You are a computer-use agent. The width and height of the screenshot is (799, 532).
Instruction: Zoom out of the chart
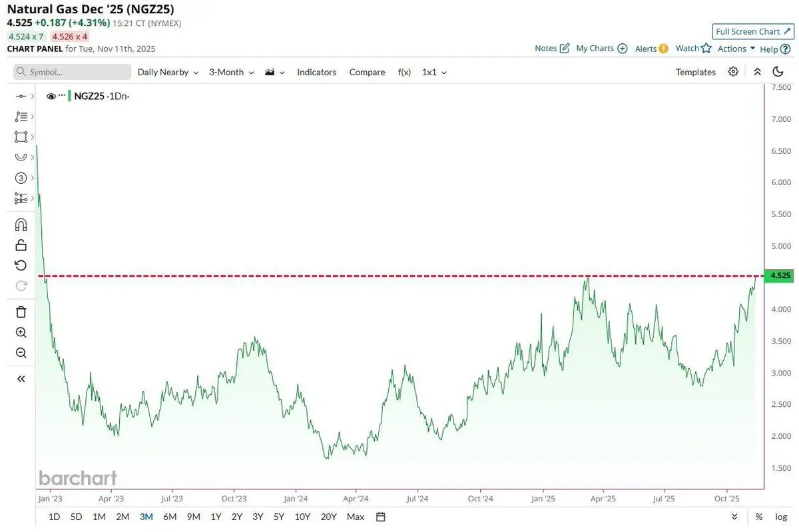[x=21, y=353]
